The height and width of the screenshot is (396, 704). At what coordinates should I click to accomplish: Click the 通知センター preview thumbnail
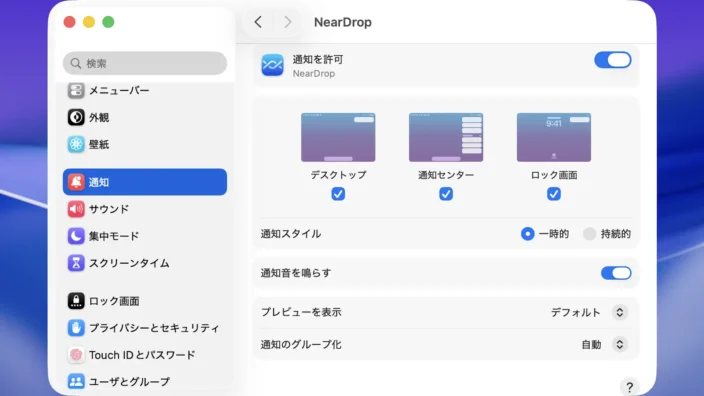(x=446, y=137)
